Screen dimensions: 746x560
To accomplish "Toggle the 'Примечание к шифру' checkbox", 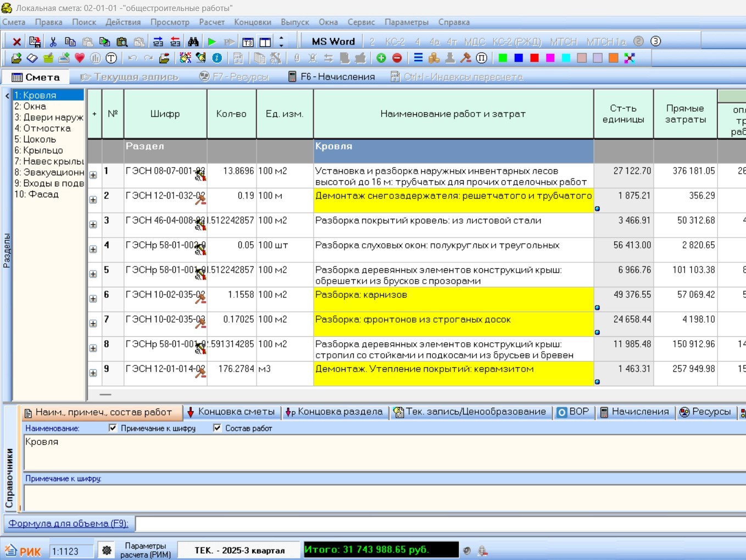I will (x=113, y=428).
